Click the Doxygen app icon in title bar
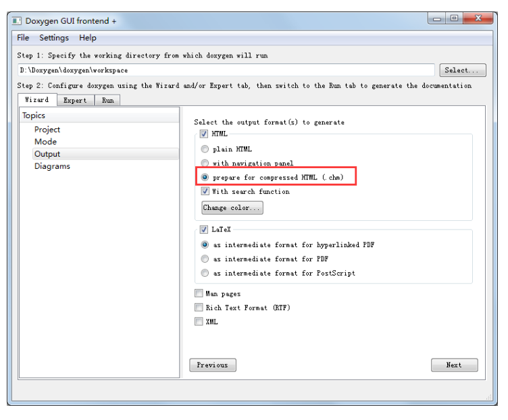The height and width of the screenshot is (420, 508). click(x=16, y=21)
